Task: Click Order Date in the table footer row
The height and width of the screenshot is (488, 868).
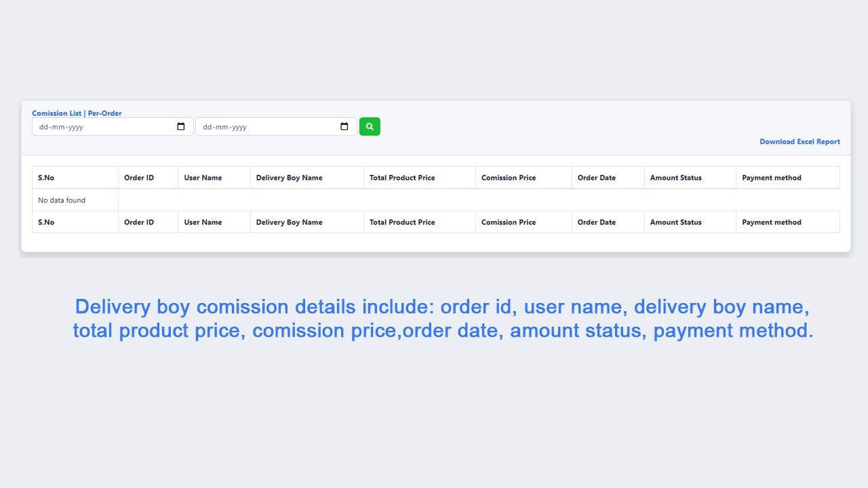Action: pos(597,222)
